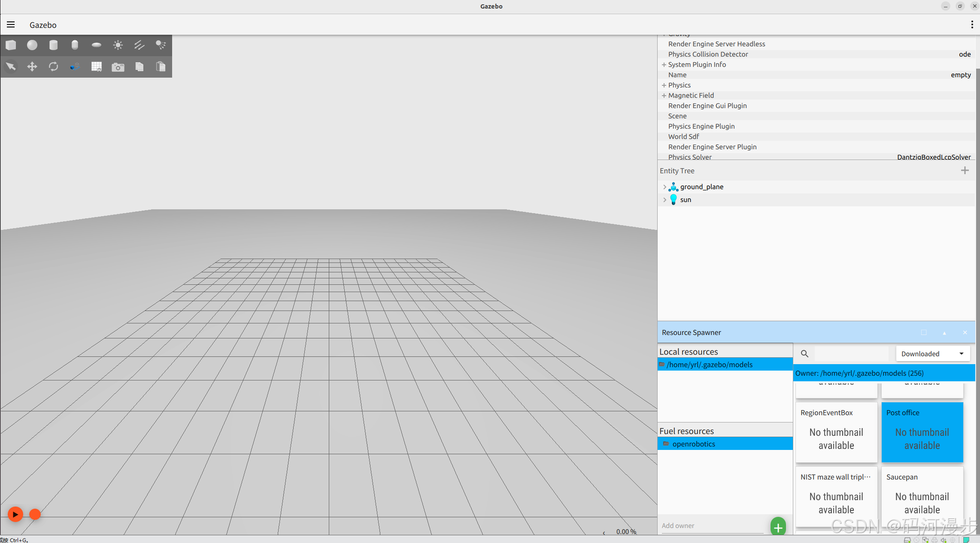980x543 pixels.
Task: Insert a sphere shape
Action: pyautogui.click(x=32, y=45)
